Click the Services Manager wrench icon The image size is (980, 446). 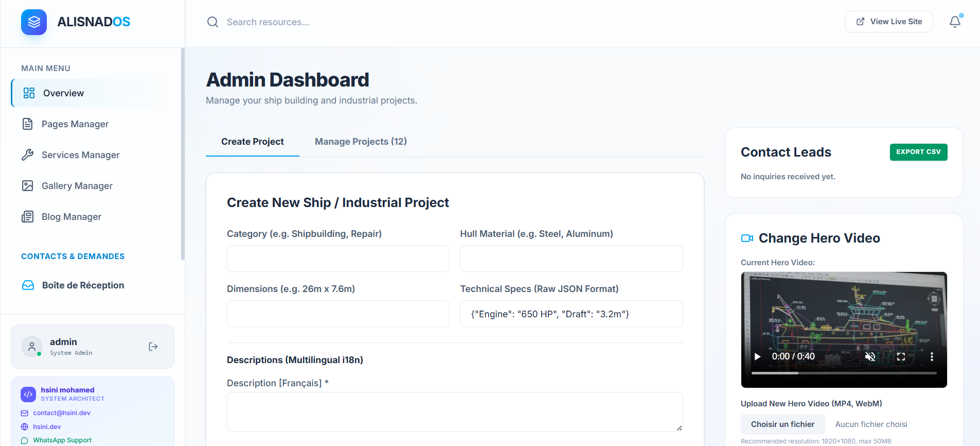click(x=28, y=155)
